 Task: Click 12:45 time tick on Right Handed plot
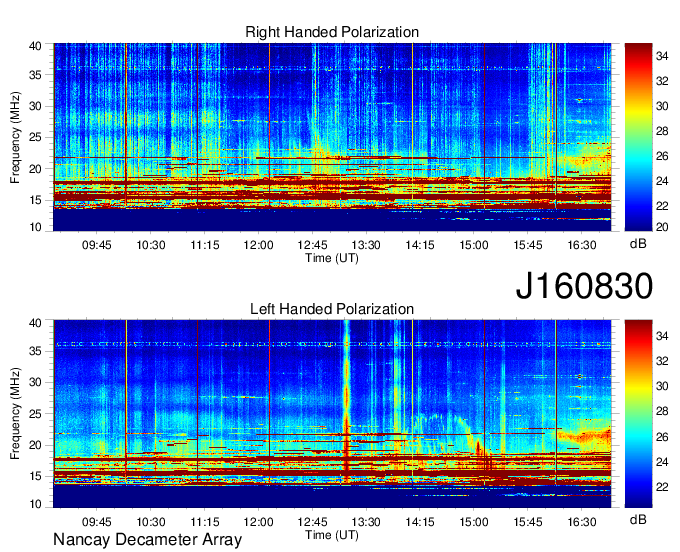click(312, 245)
